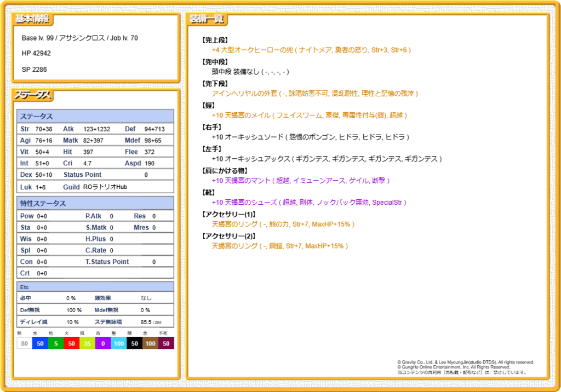Image resolution: width=561 pixels, height=392 pixels.
Task: Select the brown ghost swatch showing 100
Action: click(x=150, y=343)
